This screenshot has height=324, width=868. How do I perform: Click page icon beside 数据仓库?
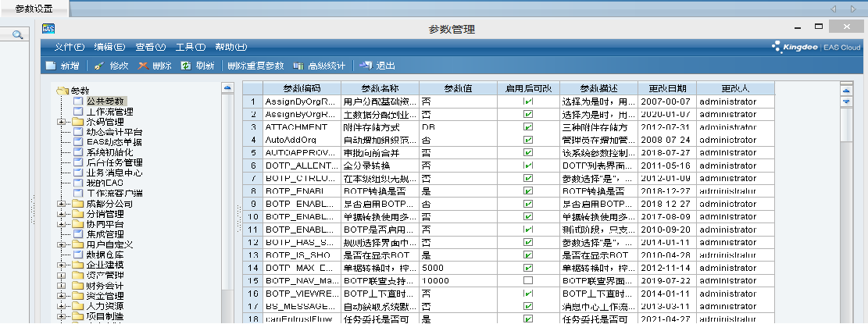coord(78,255)
